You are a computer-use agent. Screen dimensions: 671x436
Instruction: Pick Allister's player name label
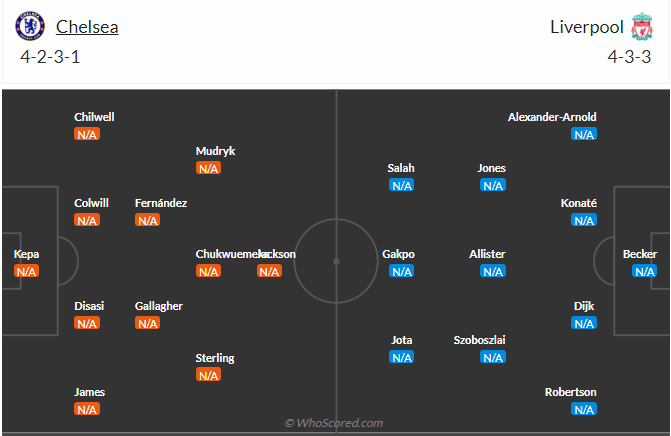click(487, 254)
